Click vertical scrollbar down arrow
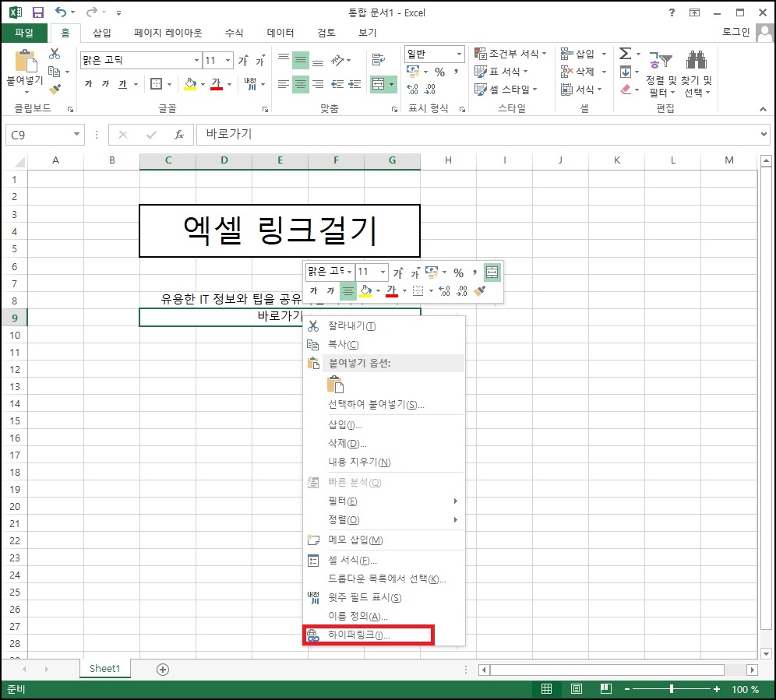This screenshot has height=700, width=776. 766,653
